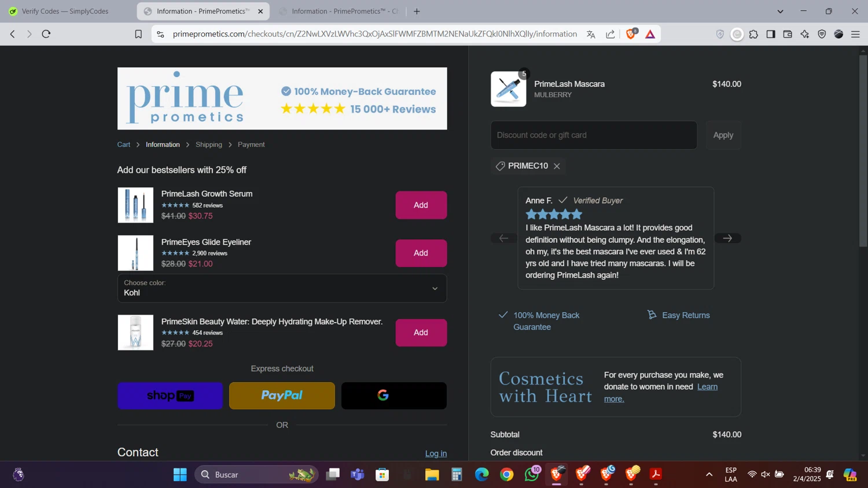
Task: Click the PrimeSkin Beauty Water thumbnail
Action: [135, 332]
